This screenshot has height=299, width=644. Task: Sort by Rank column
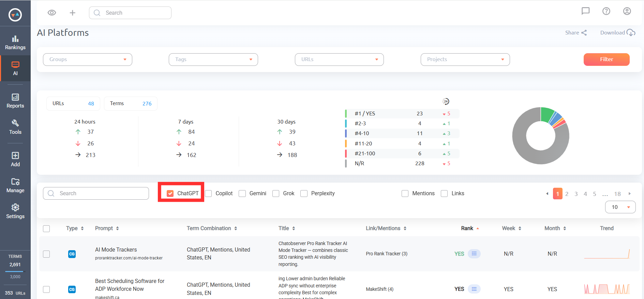pos(470,228)
